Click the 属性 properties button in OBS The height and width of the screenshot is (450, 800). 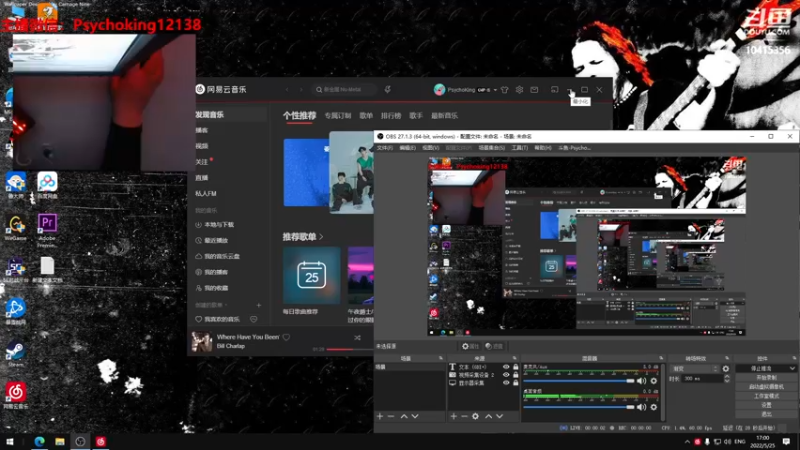(470, 346)
